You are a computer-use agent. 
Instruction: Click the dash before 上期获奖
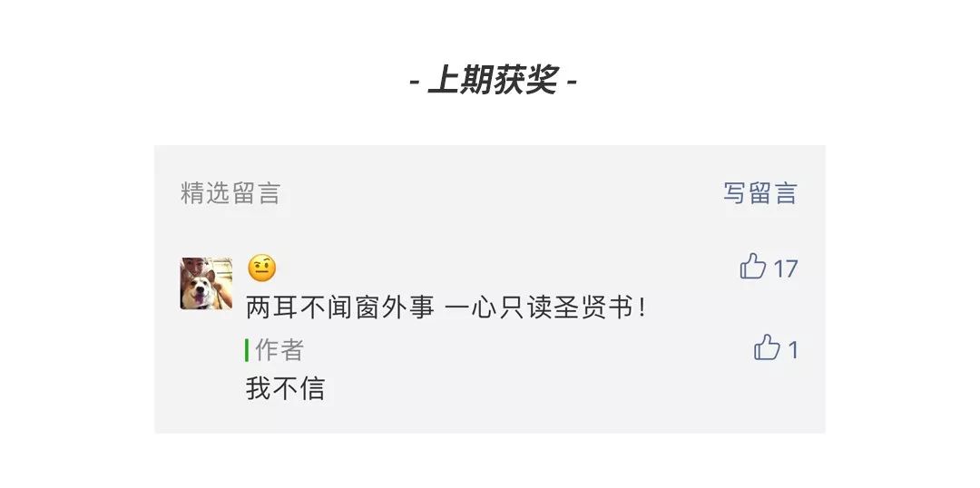(x=415, y=82)
